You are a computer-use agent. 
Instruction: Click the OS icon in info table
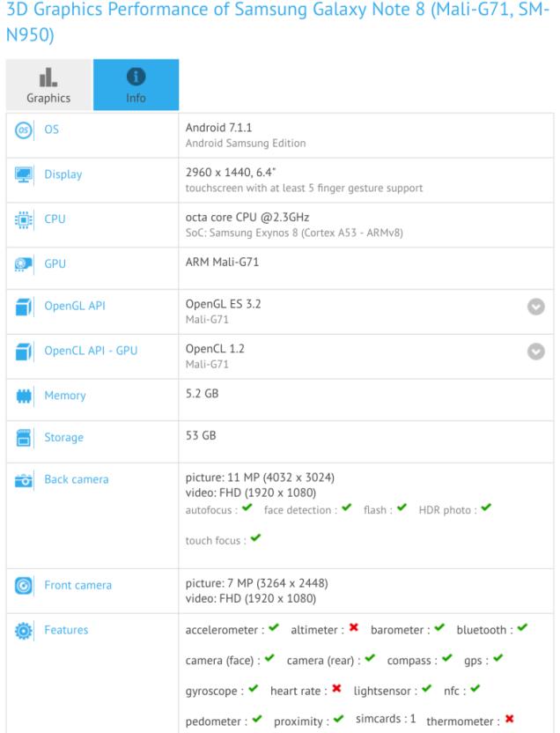click(x=24, y=130)
